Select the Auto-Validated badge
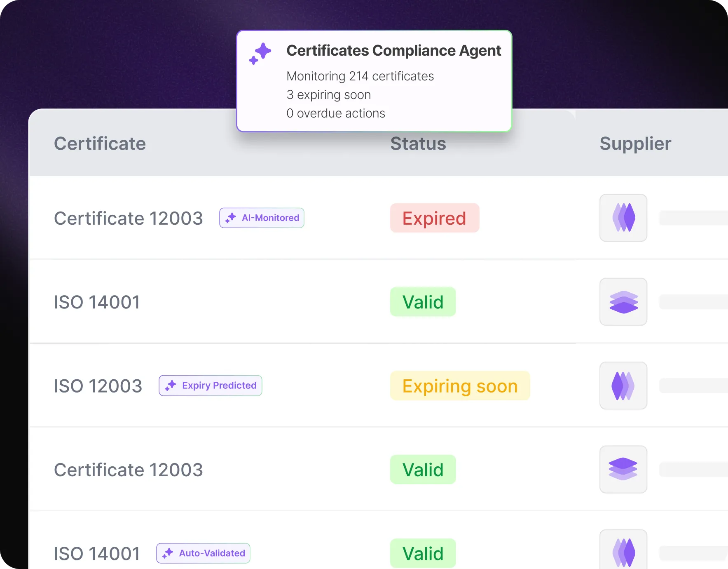 pyautogui.click(x=203, y=553)
